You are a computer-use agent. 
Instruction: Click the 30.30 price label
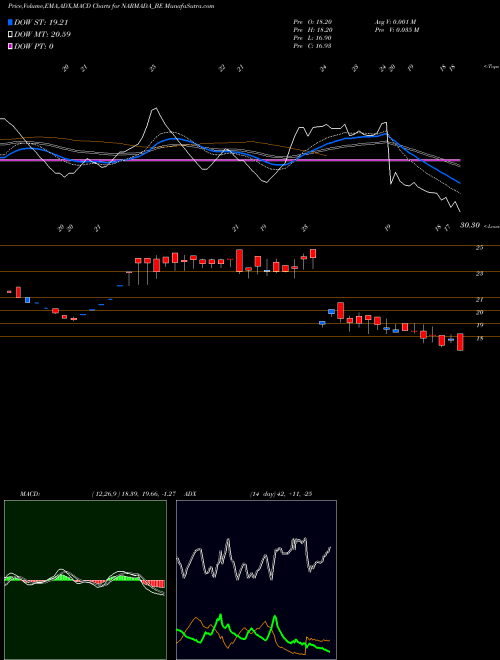point(470,226)
